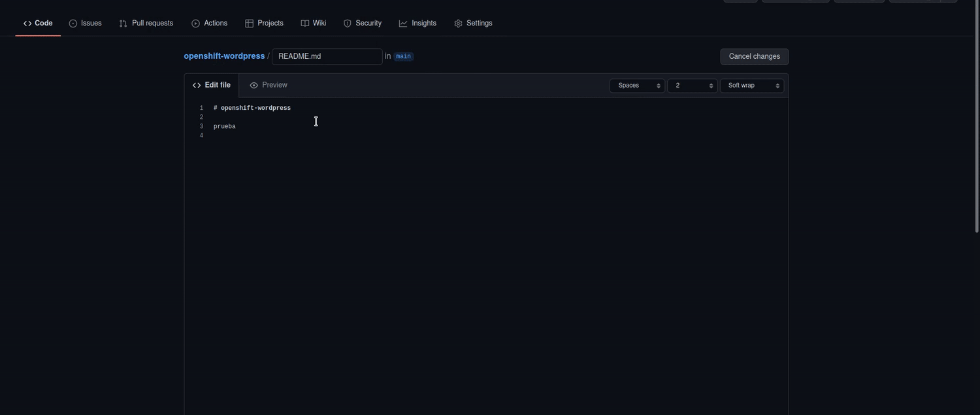The width and height of the screenshot is (980, 415).
Task: Click the Code brackets icon
Action: click(27, 24)
